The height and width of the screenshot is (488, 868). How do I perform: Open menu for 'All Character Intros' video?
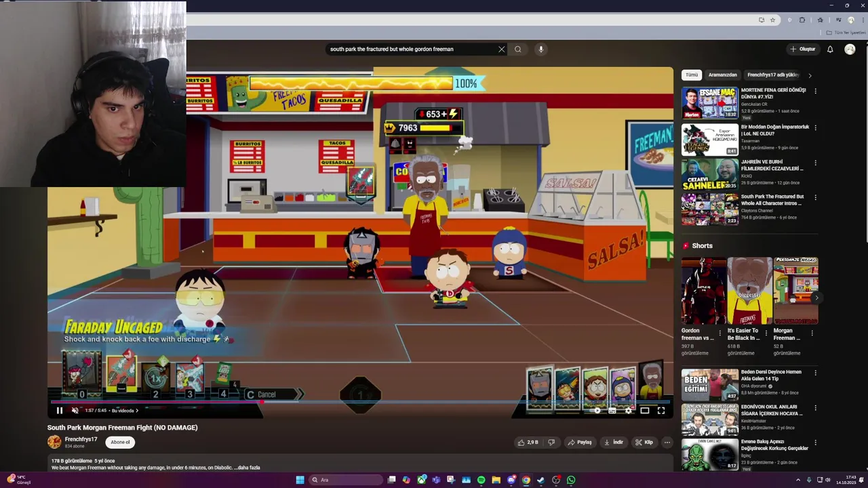pos(815,197)
